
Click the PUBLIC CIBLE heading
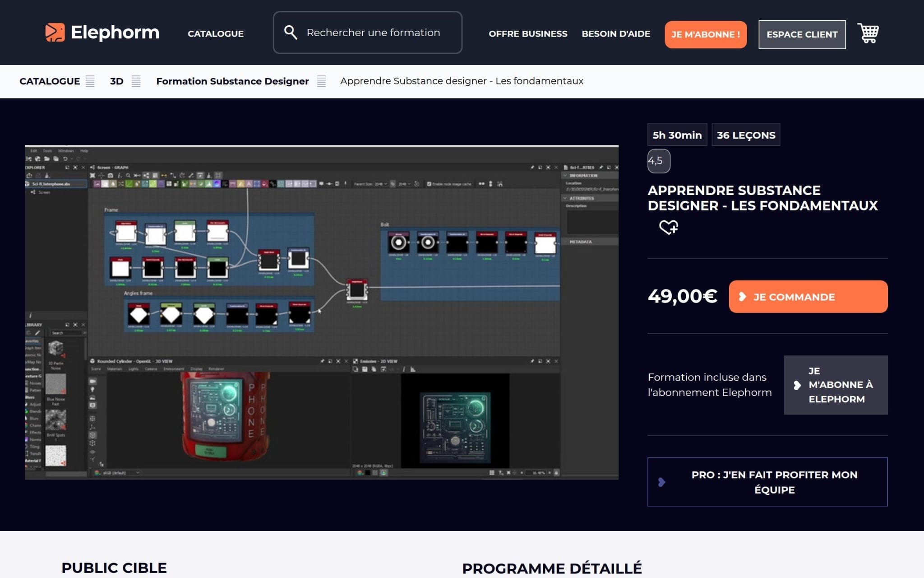(114, 568)
